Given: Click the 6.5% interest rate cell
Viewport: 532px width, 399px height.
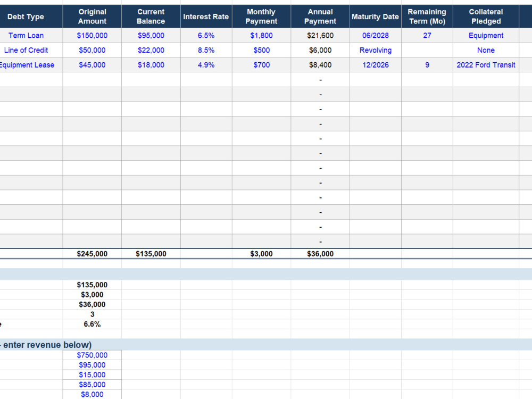Looking at the screenshot, I should 206,36.
